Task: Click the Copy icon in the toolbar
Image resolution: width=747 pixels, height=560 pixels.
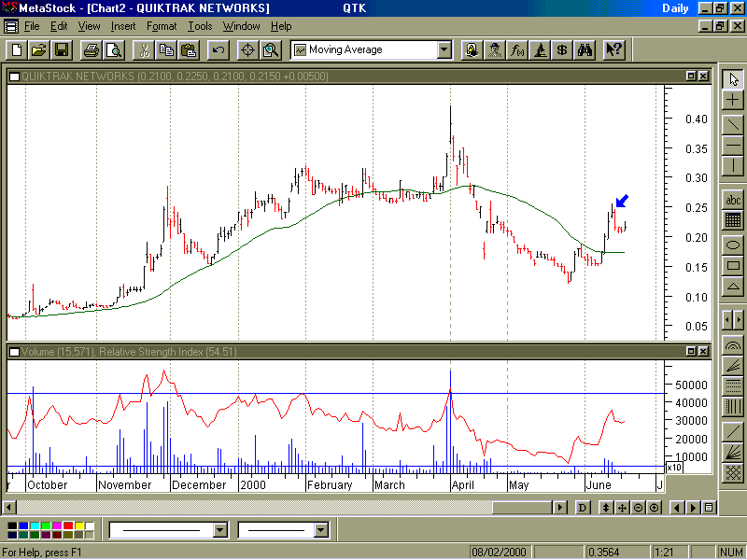Action: 166,49
